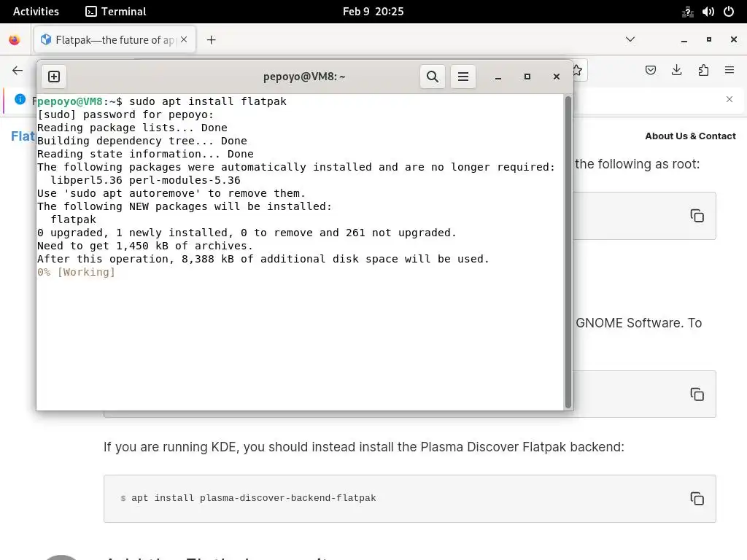Click the network status icon in top bar

click(687, 12)
